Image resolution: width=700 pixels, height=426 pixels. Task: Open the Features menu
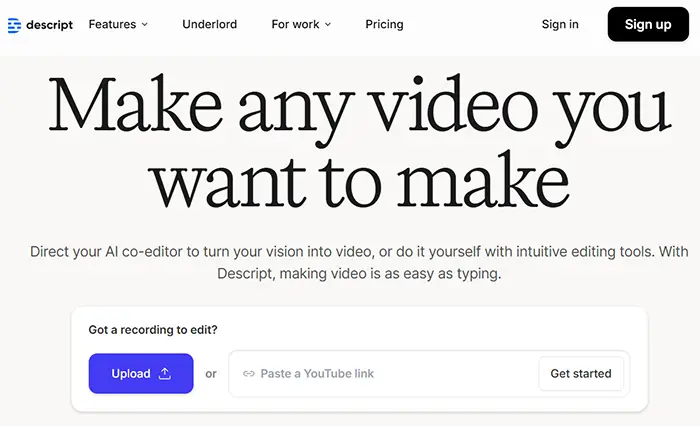point(112,24)
